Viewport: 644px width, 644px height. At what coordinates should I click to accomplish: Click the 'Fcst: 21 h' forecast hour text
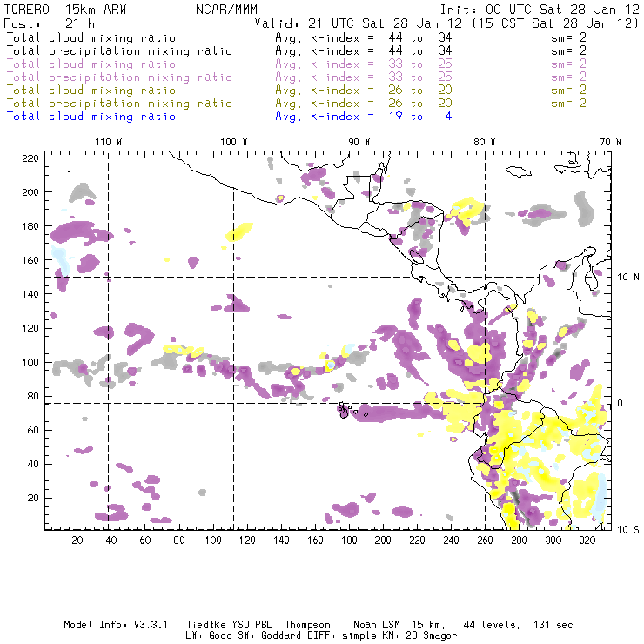pos(49,23)
